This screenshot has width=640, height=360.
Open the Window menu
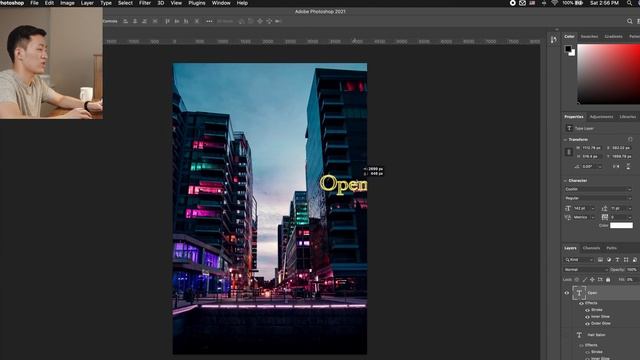point(221,3)
